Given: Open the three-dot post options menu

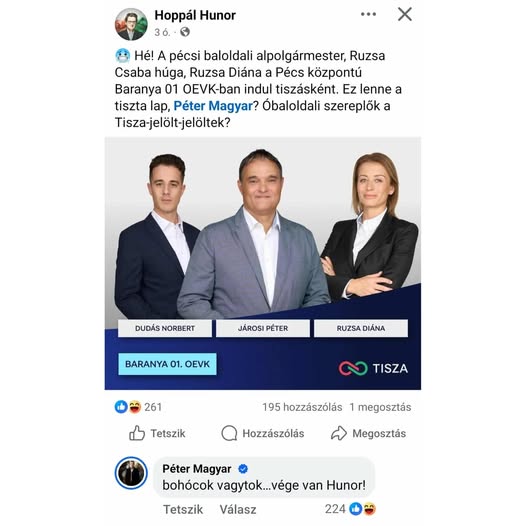Looking at the screenshot, I should click(x=368, y=14).
